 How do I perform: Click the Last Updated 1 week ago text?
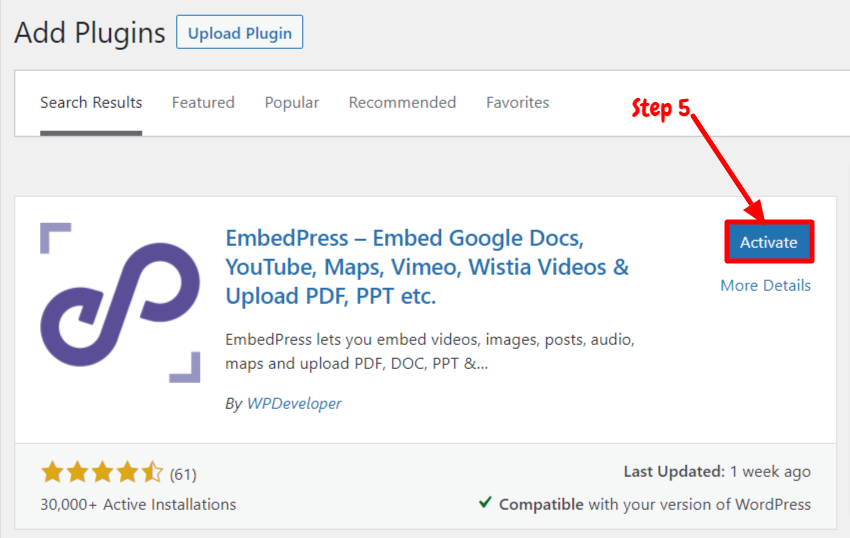tap(717, 472)
